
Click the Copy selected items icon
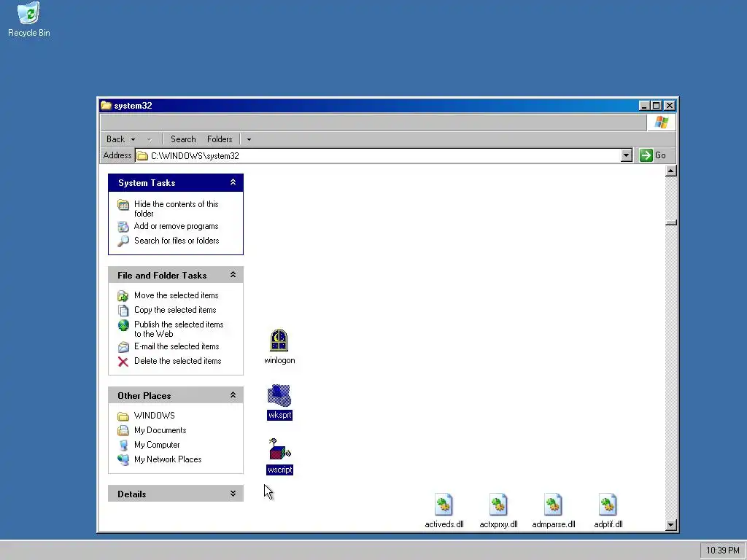(123, 311)
